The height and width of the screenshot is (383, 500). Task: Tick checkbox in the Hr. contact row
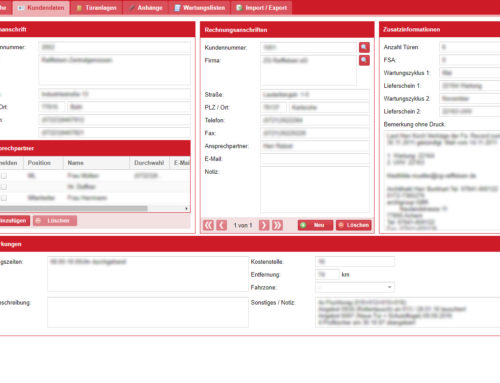[x=4, y=187]
